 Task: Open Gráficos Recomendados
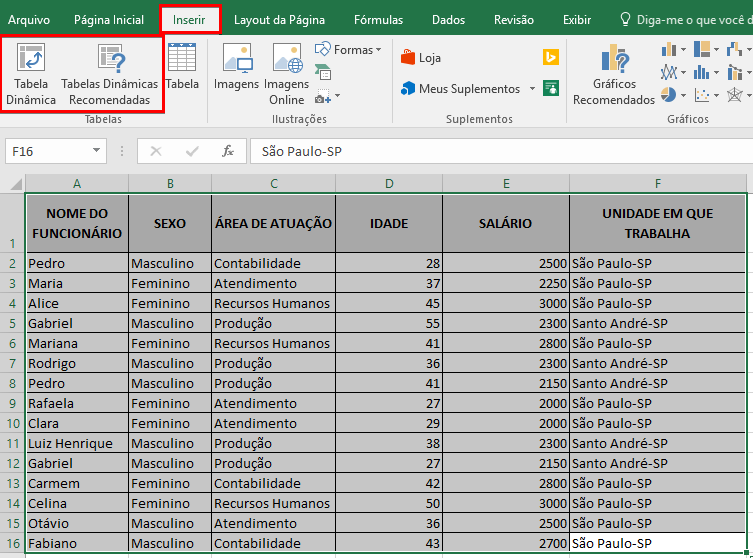(614, 74)
